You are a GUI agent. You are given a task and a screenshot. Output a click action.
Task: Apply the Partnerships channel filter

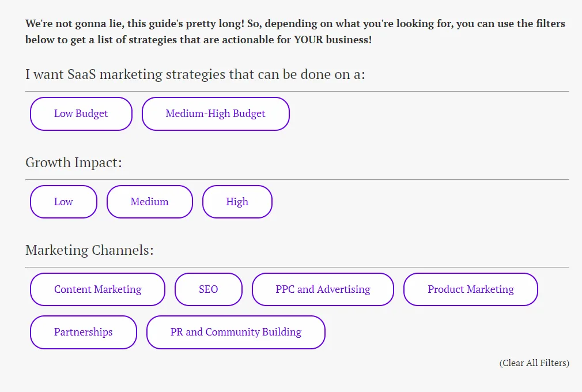84,332
